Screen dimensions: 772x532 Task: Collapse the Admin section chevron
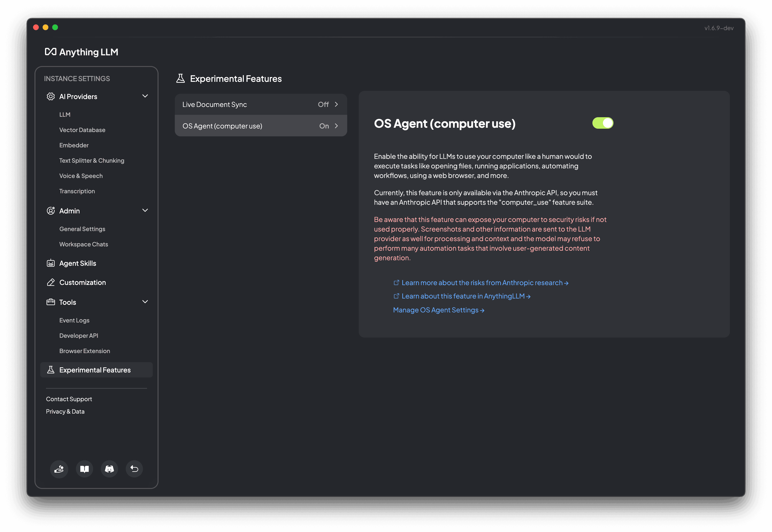[x=145, y=211]
